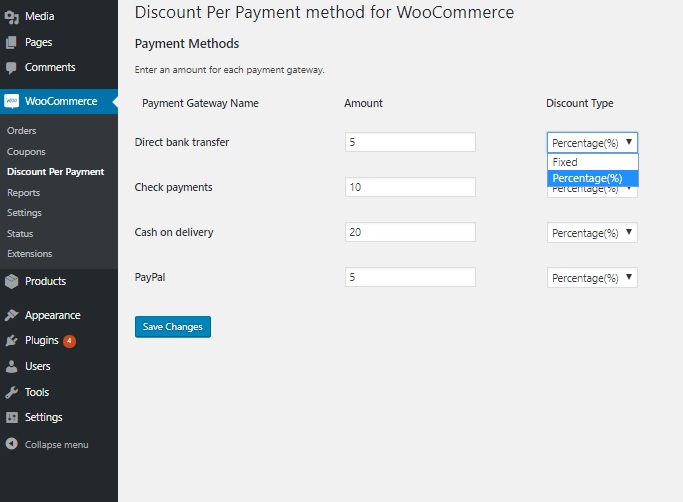Image resolution: width=683 pixels, height=502 pixels.
Task: Click the "Discount Type" column header
Action: (x=580, y=103)
